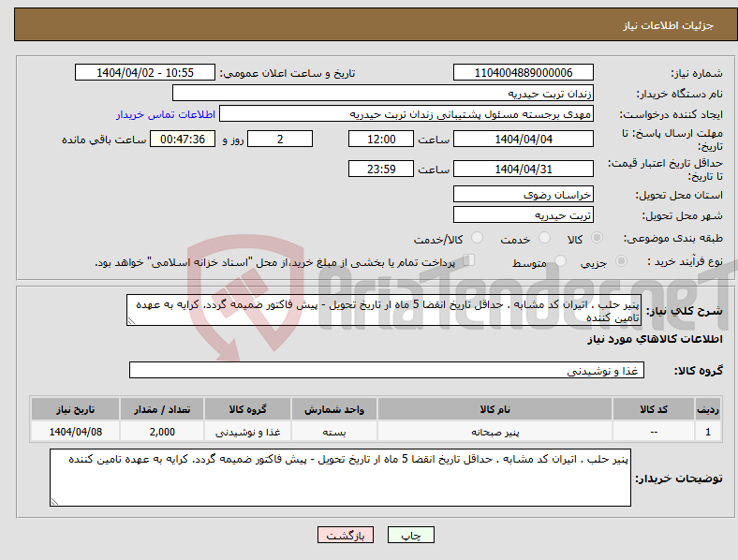Click the need date cell 1404/04/08
This screenshot has height=560, width=738.
click(75, 432)
